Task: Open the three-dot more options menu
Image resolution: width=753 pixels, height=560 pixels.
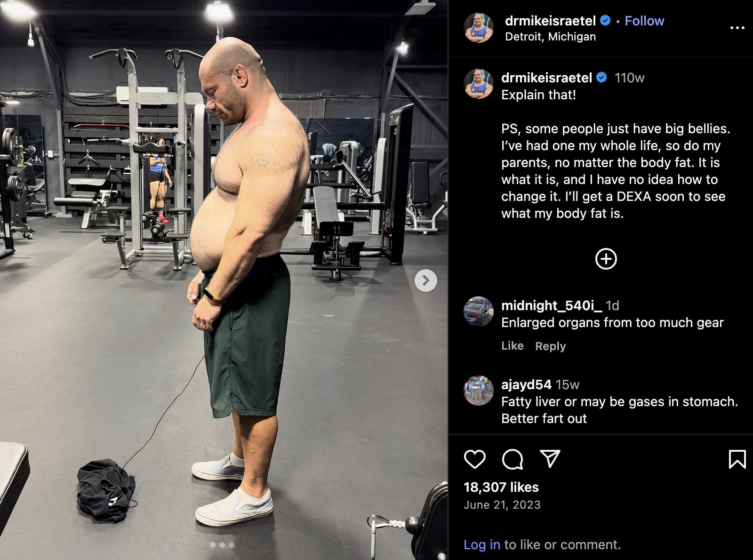Action: click(737, 28)
